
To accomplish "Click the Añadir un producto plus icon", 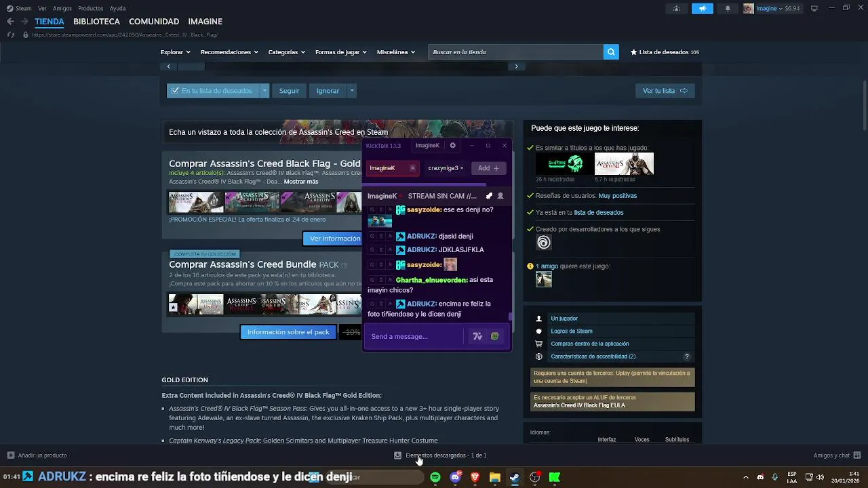I will (10, 455).
